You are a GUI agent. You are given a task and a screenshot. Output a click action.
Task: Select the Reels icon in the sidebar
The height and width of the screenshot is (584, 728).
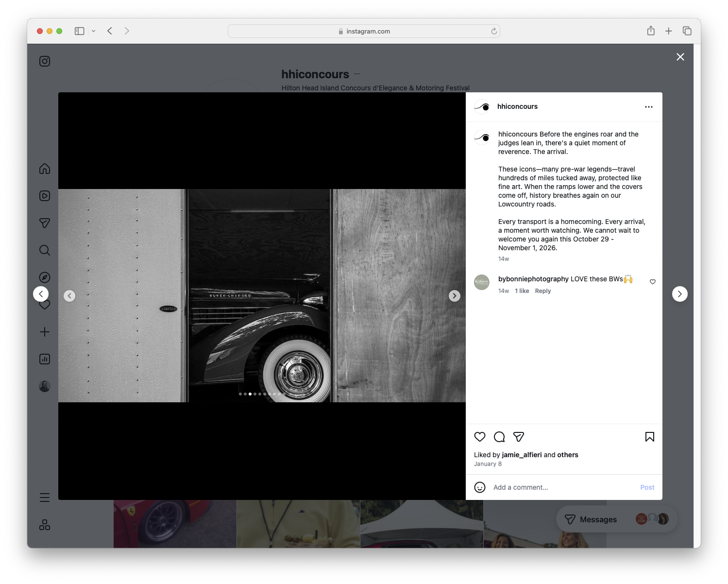pyautogui.click(x=44, y=196)
